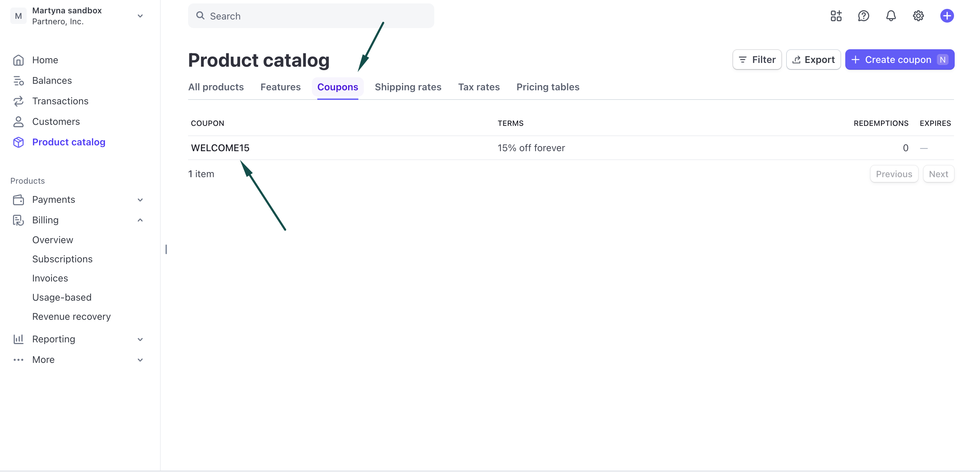
Task: Open Balances from the sidebar
Action: pyautogui.click(x=52, y=80)
